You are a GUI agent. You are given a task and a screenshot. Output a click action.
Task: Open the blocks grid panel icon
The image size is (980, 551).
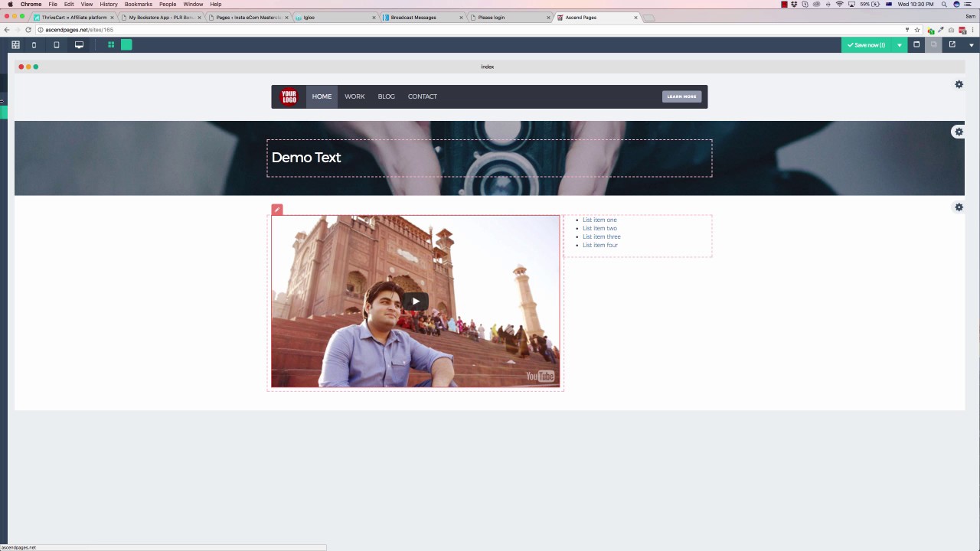pyautogui.click(x=15, y=45)
